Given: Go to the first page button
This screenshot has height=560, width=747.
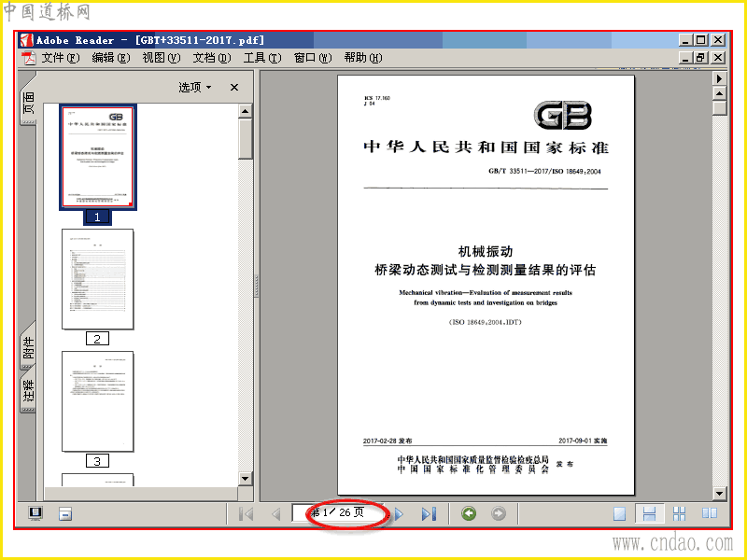Looking at the screenshot, I should (x=247, y=514).
